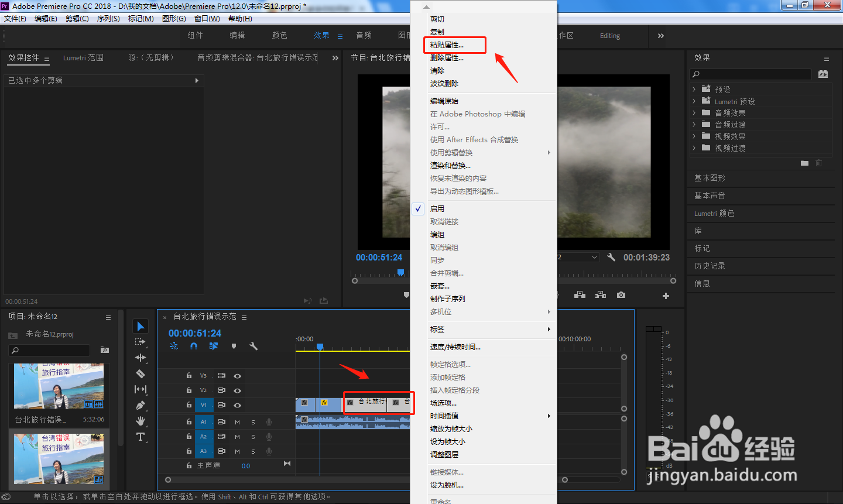Expand the 视频效果 folder
The width and height of the screenshot is (843, 504).
(x=694, y=136)
